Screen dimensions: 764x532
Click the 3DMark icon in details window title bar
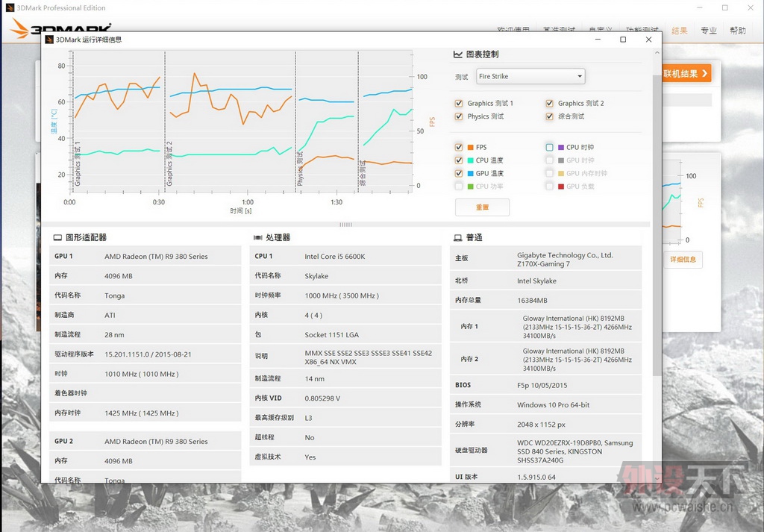click(x=49, y=40)
